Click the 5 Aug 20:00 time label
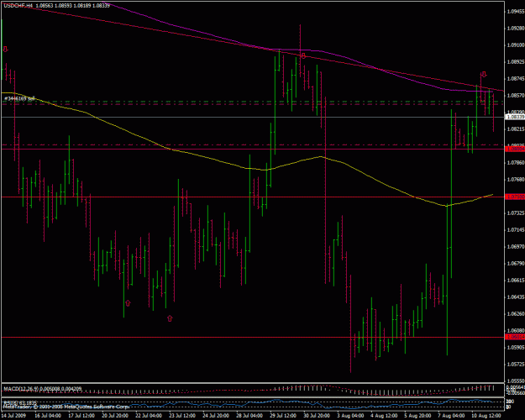Viewport: 525px width, 420px height. (x=417, y=416)
